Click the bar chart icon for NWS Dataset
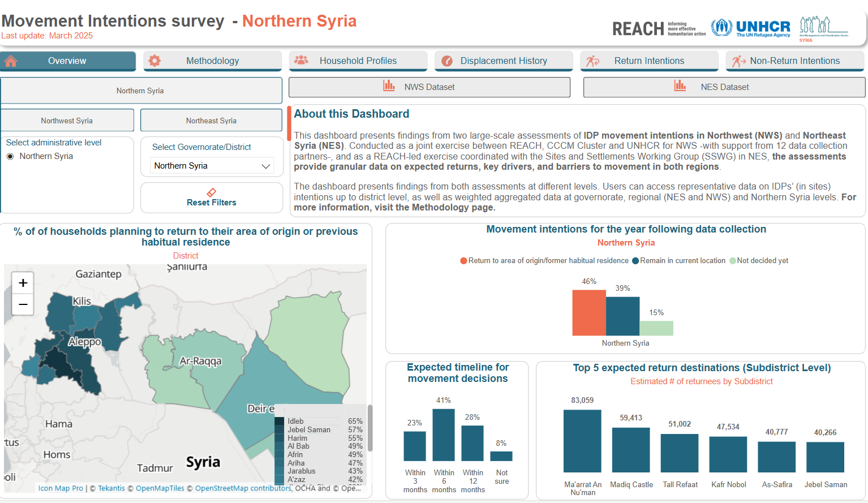Image resolution: width=868 pixels, height=503 pixels. (389, 86)
